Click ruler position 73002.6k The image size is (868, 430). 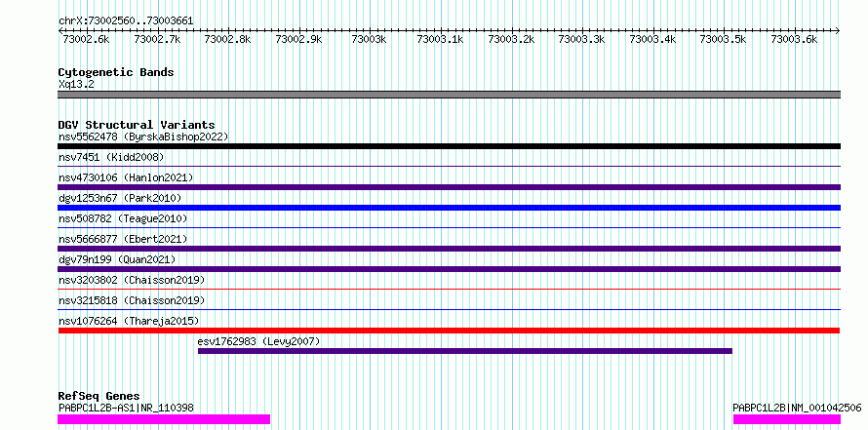pos(87,39)
